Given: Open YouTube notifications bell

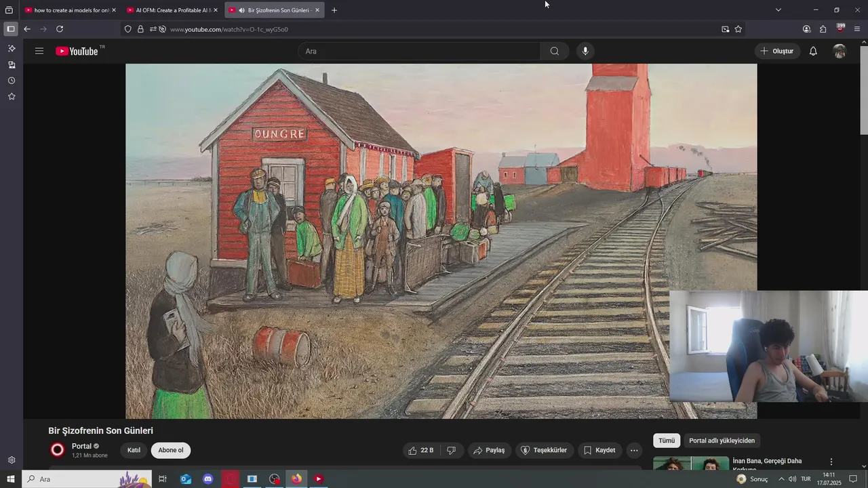Looking at the screenshot, I should 813,51.
